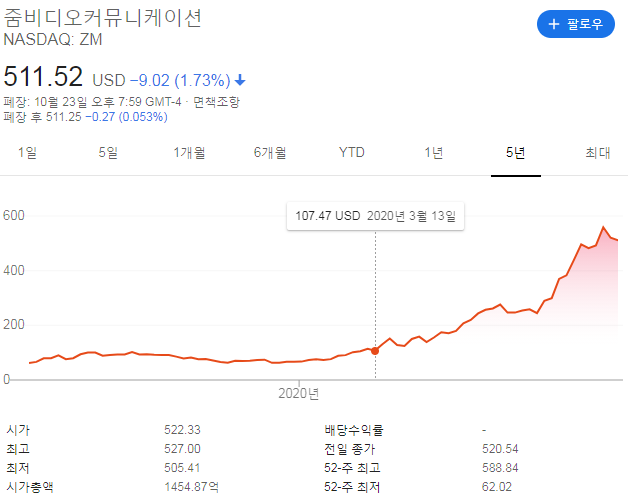Viewport: 628px width, 499px height.
Task: Select the 5일 time range tab
Action: [108, 153]
